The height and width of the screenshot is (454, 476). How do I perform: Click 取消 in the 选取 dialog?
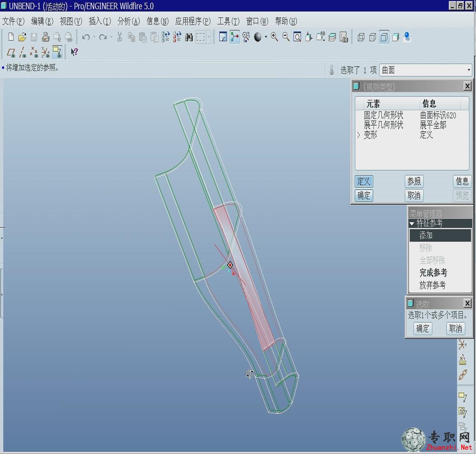[455, 328]
